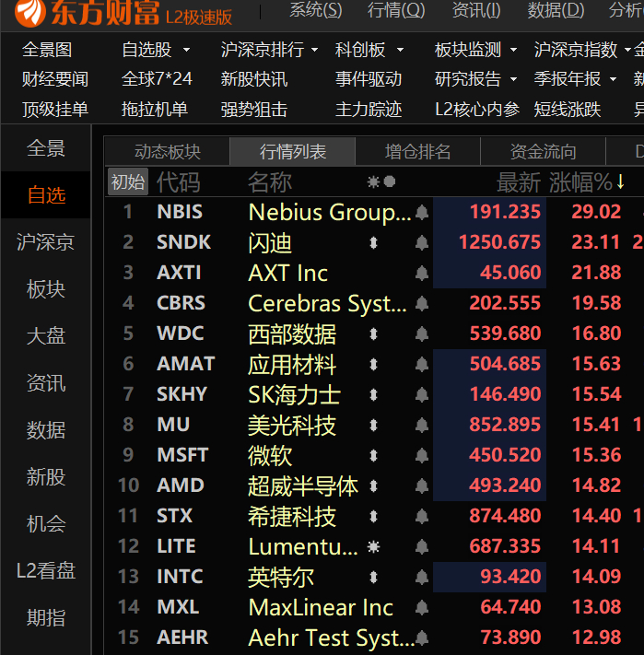Screen dimensions: 644x655
Task: Expand the 自选股 dropdown arrow
Action: tap(186, 50)
